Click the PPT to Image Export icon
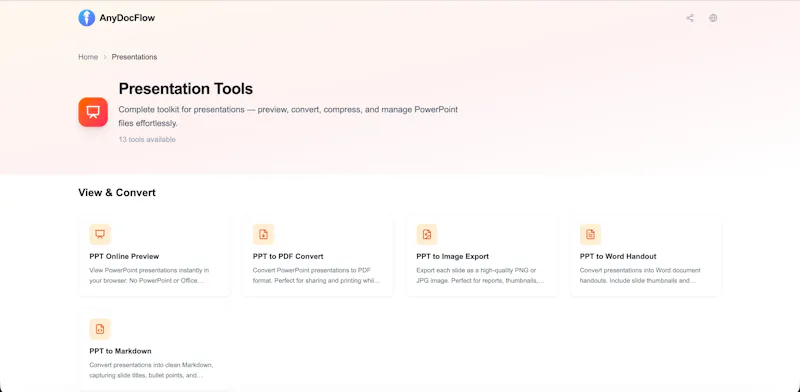This screenshot has height=392, width=800. point(427,234)
